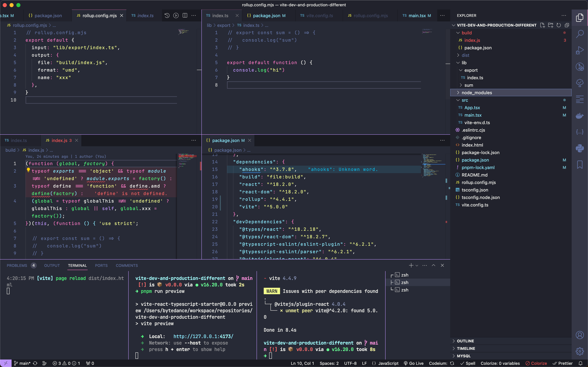
Task: Open the Docker sidebar icon
Action: [580, 116]
